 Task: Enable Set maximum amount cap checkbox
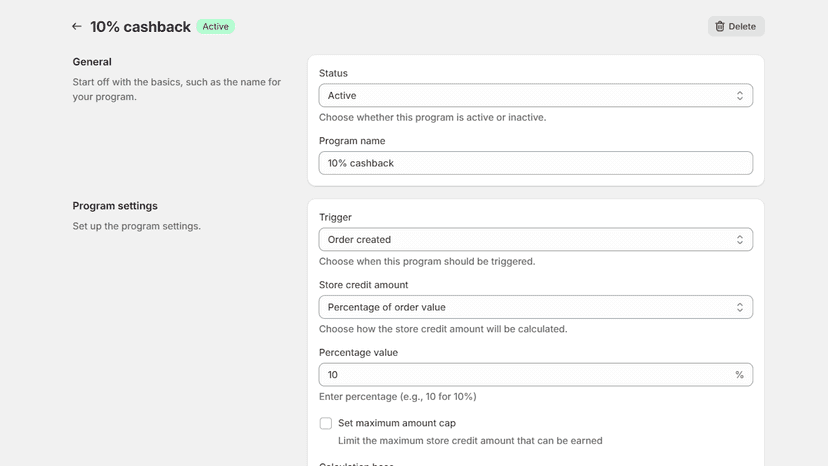pos(326,423)
